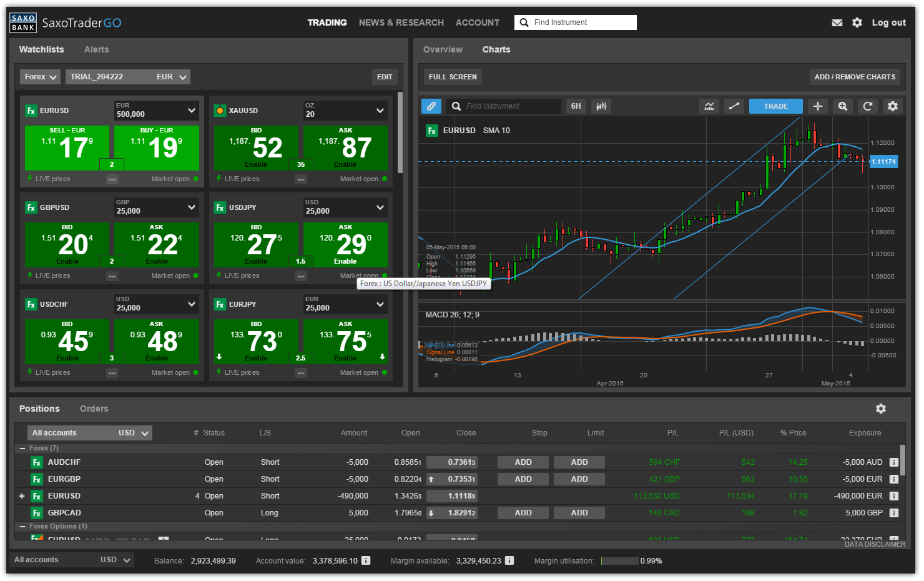924x581 pixels.
Task: Open XAUUSD amount 20 oz dropdown
Action: [345, 111]
